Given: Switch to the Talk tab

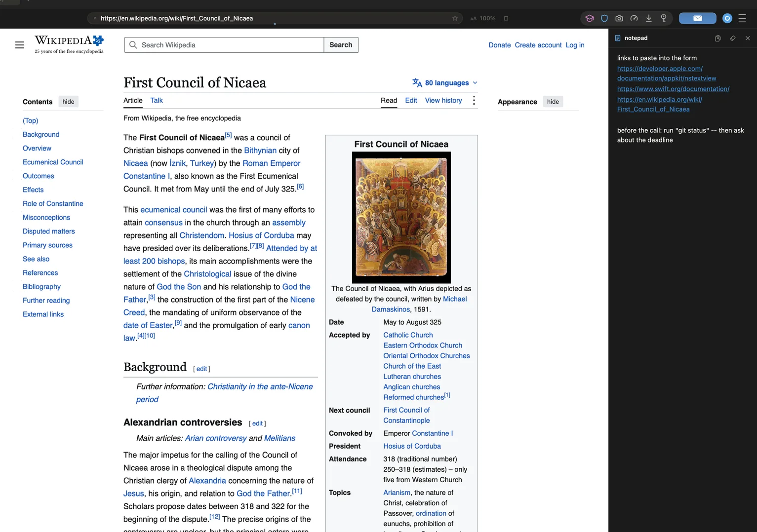Looking at the screenshot, I should tap(157, 100).
